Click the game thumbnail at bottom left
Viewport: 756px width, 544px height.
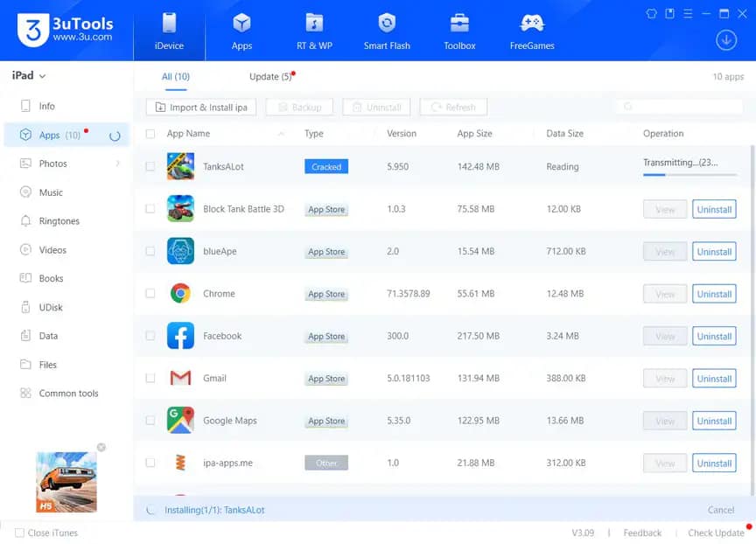66,482
